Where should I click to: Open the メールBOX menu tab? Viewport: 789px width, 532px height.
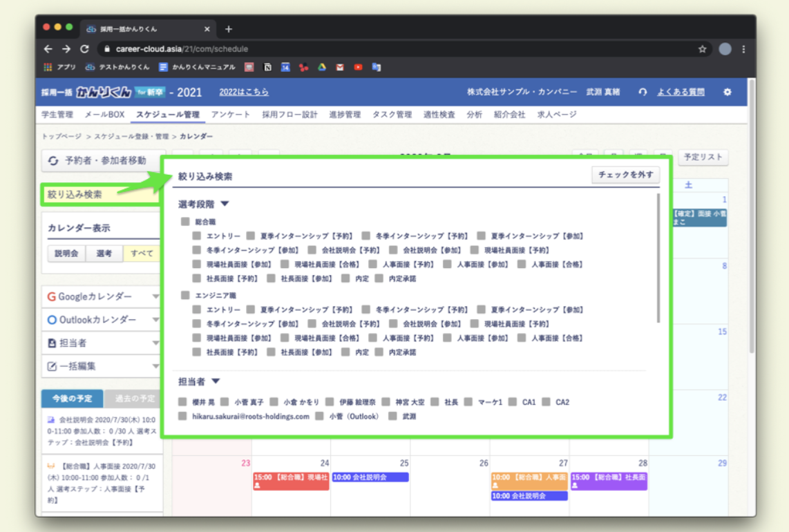[x=104, y=115]
